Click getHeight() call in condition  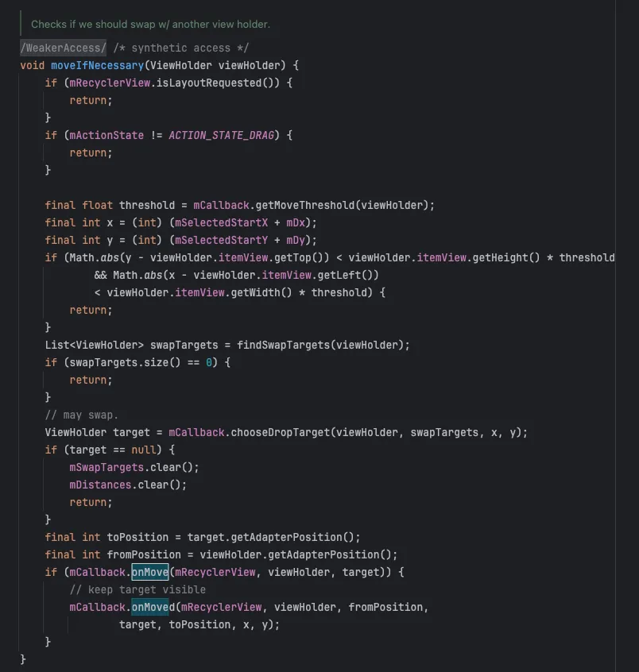pyautogui.click(x=506, y=257)
